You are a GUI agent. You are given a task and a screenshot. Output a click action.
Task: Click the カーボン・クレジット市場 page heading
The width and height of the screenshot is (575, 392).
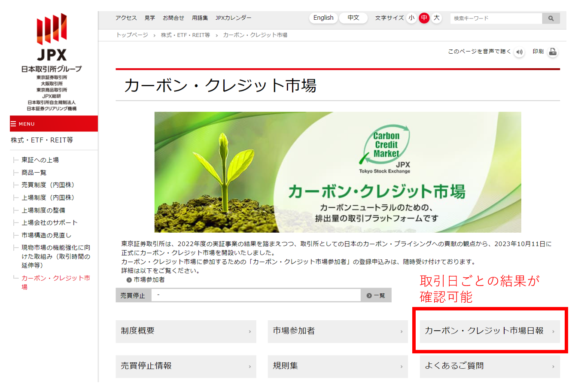[220, 85]
